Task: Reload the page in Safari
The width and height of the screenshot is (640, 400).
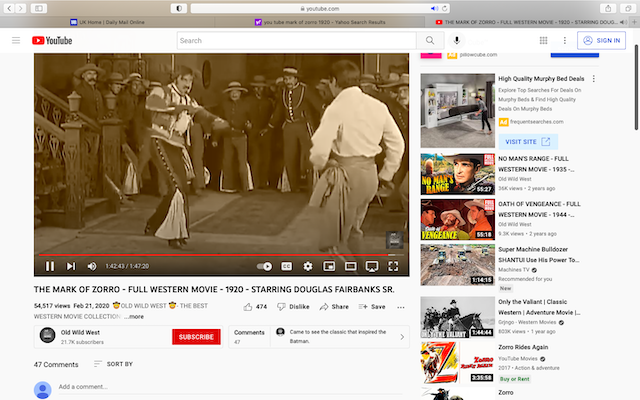Action: (x=444, y=8)
